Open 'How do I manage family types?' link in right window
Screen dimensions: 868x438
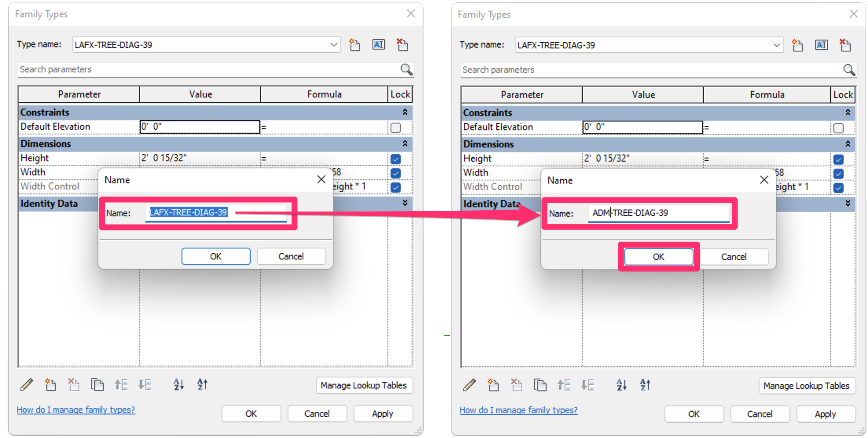[519, 410]
